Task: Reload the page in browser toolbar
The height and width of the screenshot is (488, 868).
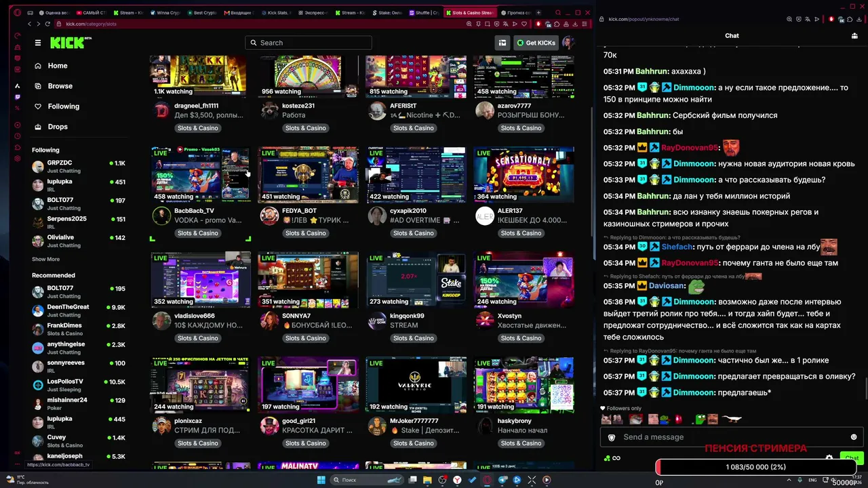Action: (47, 24)
